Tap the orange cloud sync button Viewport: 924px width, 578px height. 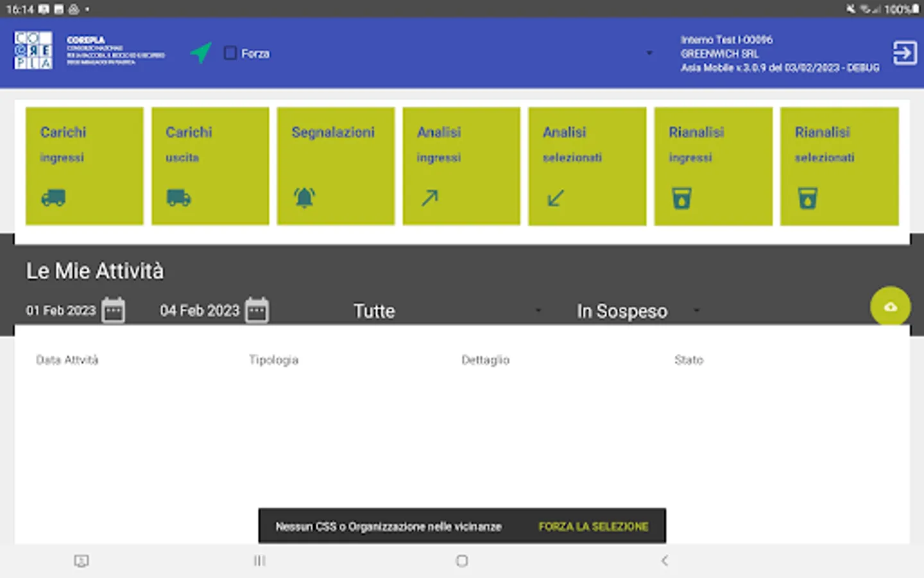(890, 306)
